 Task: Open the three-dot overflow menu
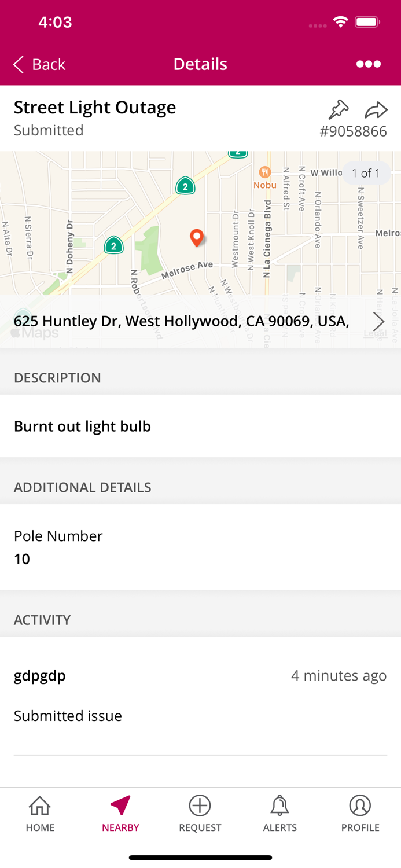(x=369, y=64)
